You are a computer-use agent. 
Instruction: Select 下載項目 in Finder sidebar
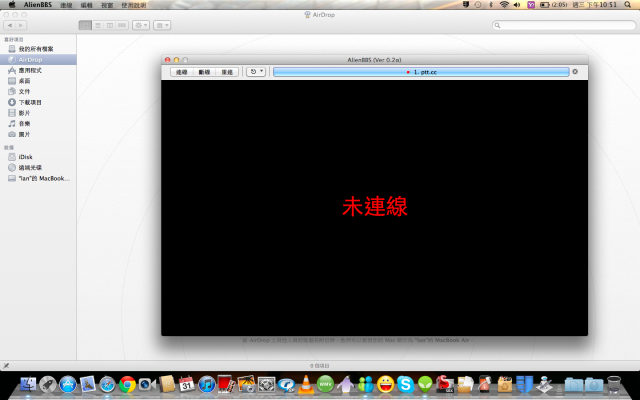click(38, 102)
